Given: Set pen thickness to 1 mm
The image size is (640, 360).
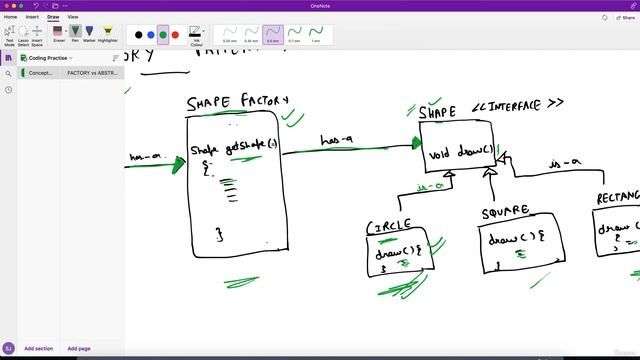Looking at the screenshot, I should (316, 35).
